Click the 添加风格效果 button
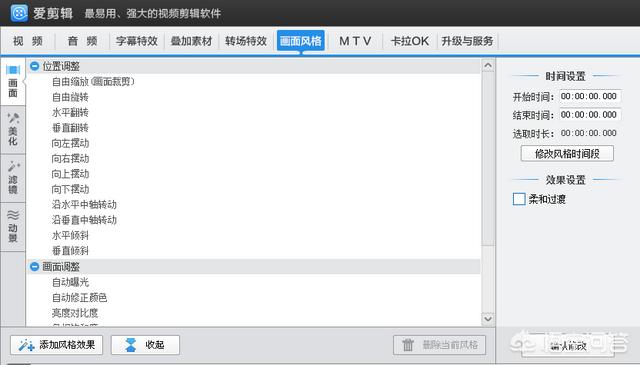Viewport: 640px width, 365px height. 56,345
